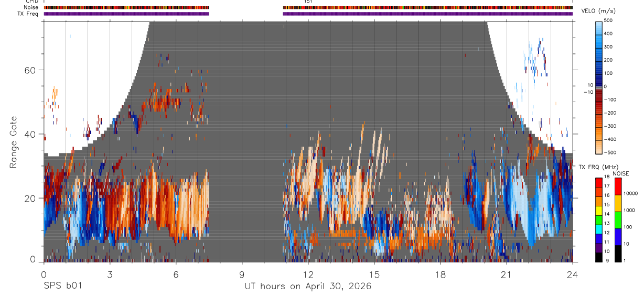Click the 'VELO (m/s)' colorbar title
Screen dimensions: 644x297
(x=598, y=11)
